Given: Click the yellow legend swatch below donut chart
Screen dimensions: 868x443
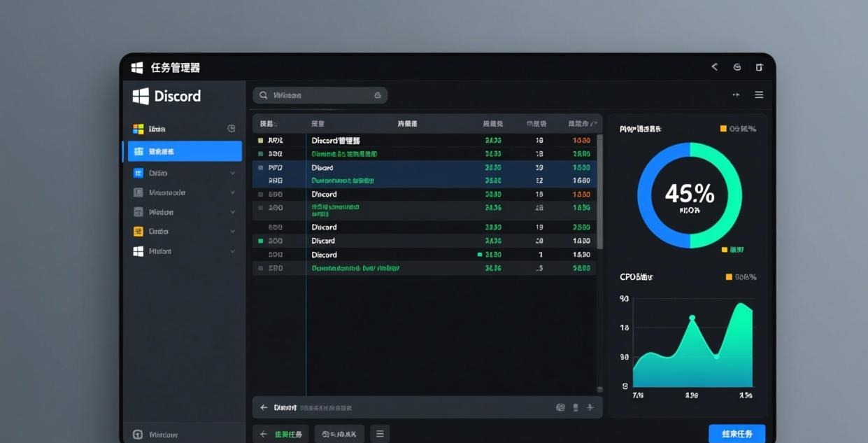Looking at the screenshot, I should coord(724,249).
